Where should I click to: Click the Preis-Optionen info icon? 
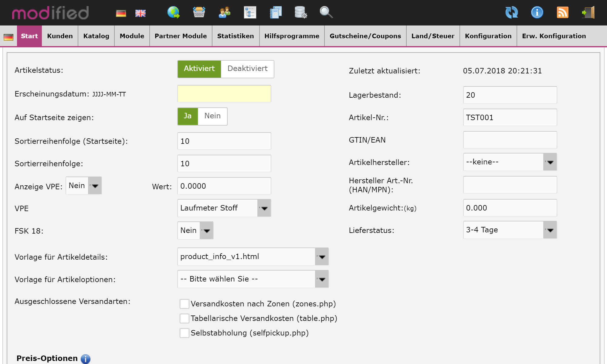[x=86, y=359]
